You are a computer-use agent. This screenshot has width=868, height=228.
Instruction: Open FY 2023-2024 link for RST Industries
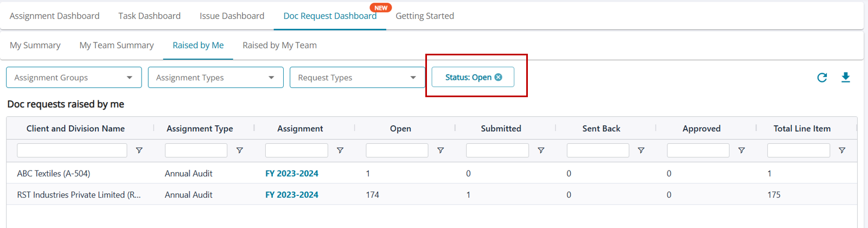coord(292,195)
